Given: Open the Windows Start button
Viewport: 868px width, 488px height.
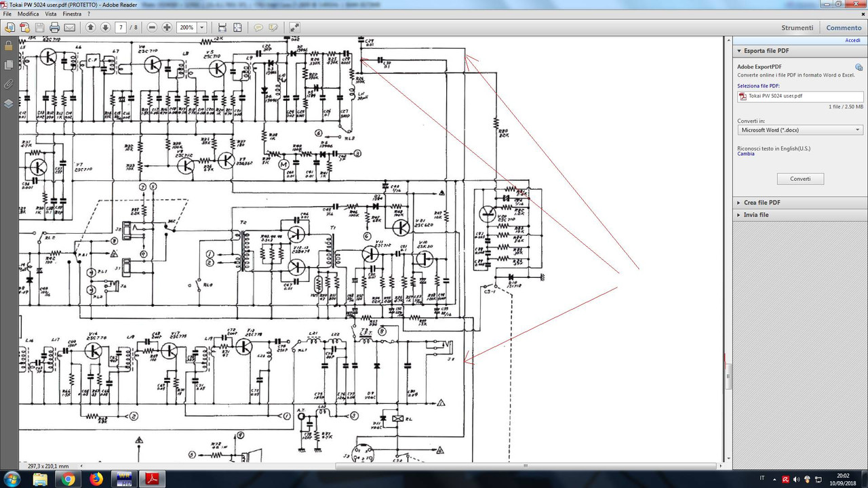Looking at the screenshot, I should click(14, 479).
